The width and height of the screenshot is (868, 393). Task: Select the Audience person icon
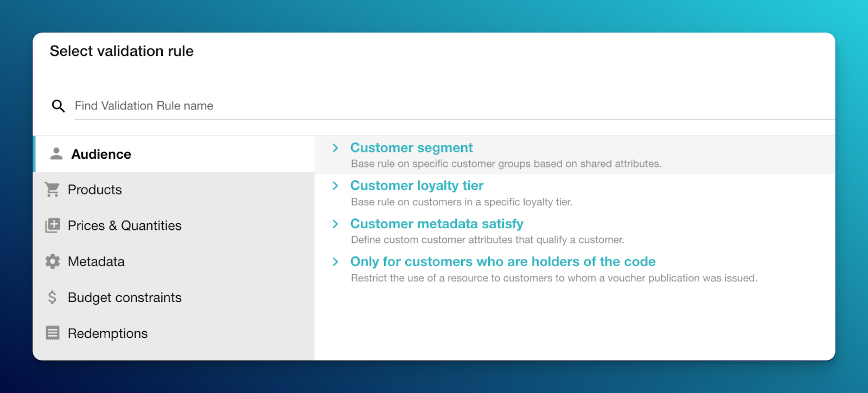tap(54, 153)
